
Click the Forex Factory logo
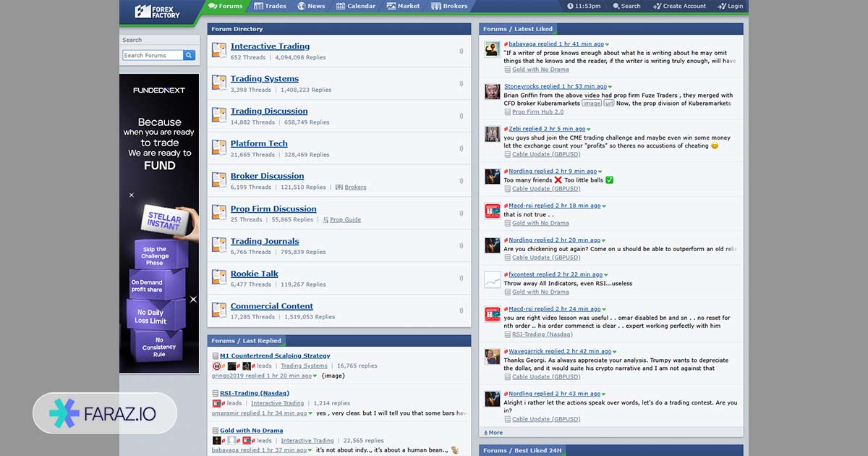point(157,11)
